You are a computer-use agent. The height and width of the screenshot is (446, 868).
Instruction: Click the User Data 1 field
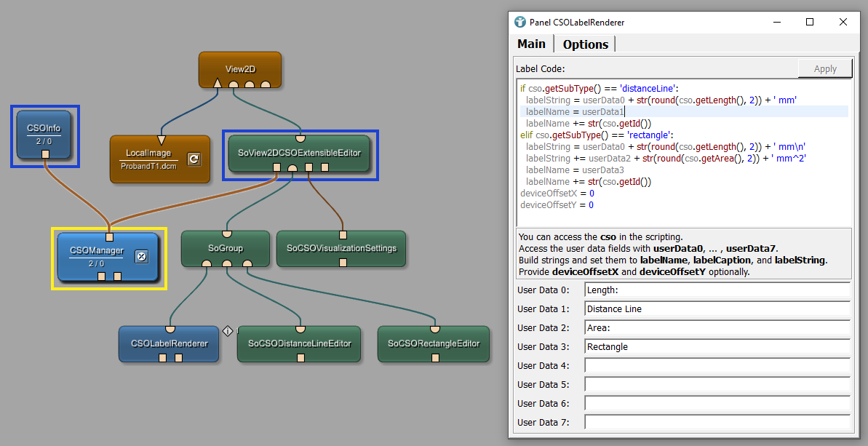(716, 309)
